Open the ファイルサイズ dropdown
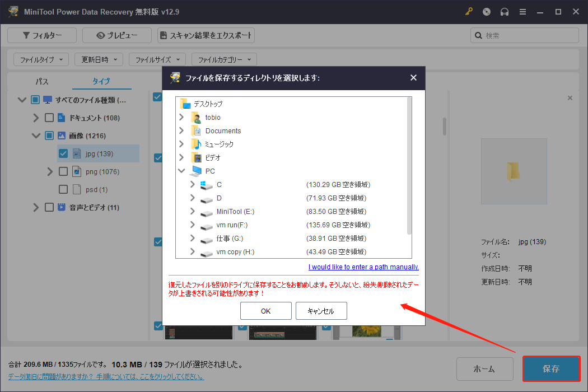Viewport: 588px width, 392px height. (x=157, y=59)
